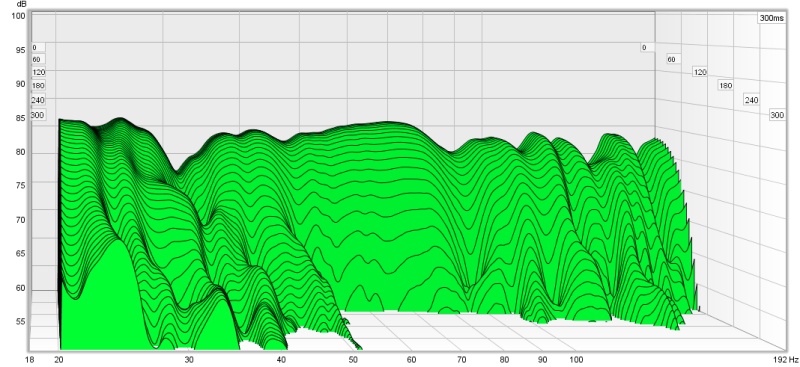Click the 90 Hz frequency axis label

click(x=542, y=360)
